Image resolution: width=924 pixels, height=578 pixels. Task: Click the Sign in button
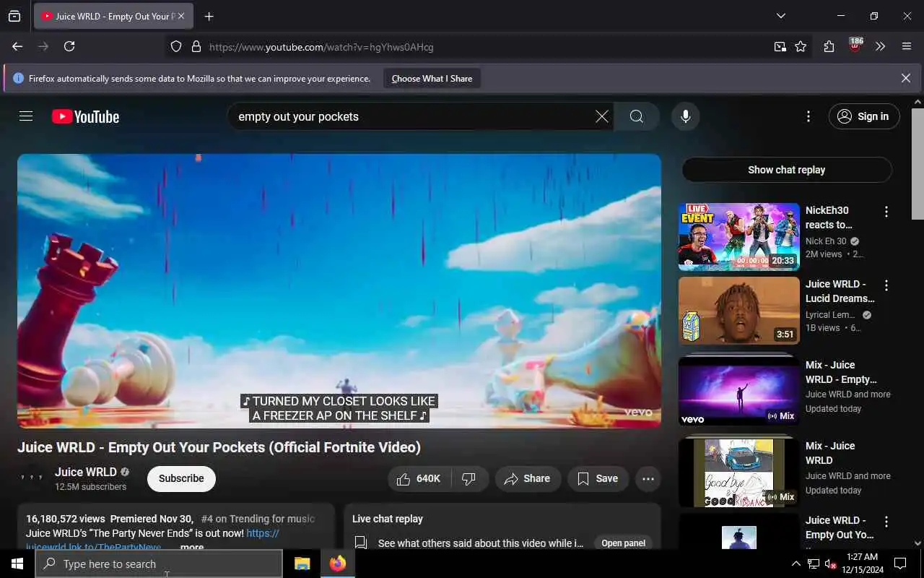pos(864,116)
